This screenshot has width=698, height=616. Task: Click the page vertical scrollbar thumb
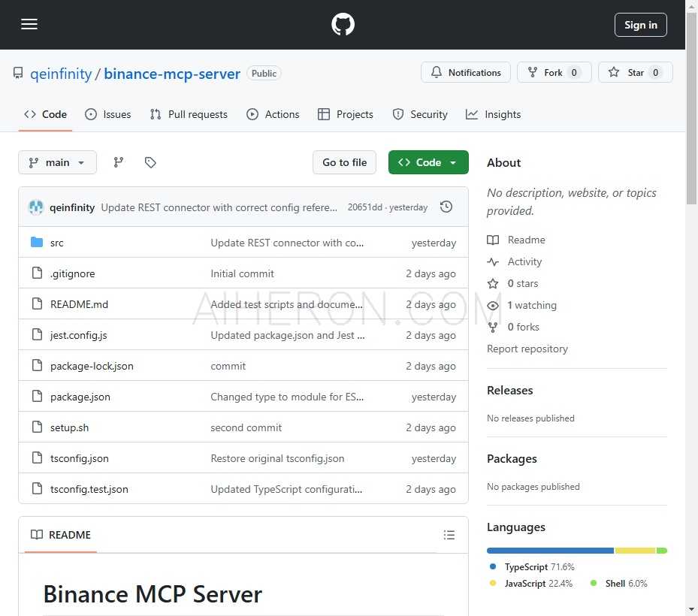coord(691,107)
